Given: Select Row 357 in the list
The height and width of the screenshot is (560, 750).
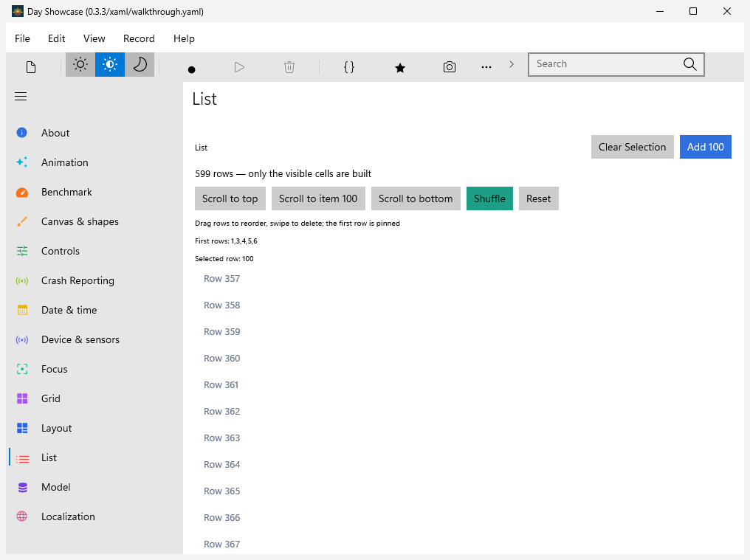Looking at the screenshot, I should click(x=464, y=279).
